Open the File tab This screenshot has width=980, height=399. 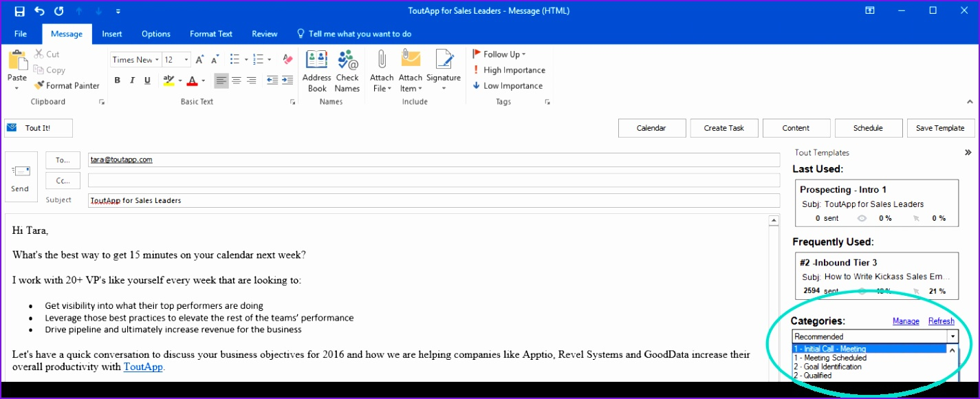click(x=21, y=34)
